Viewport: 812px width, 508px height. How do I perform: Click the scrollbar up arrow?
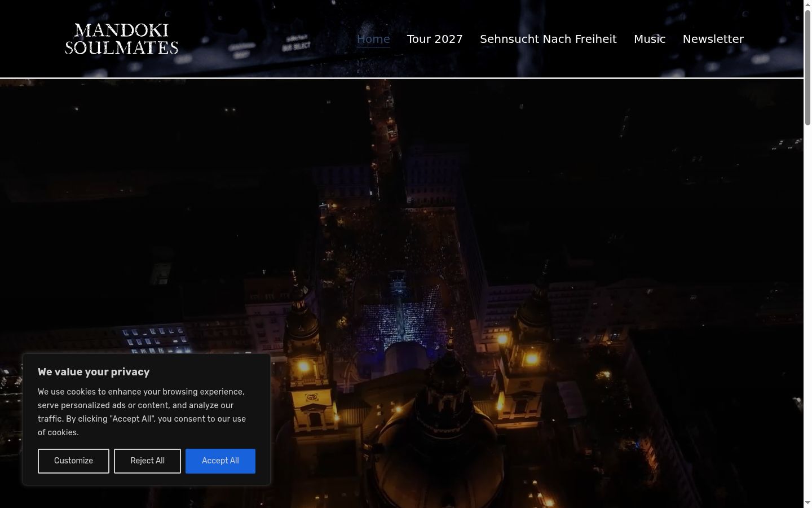(x=807, y=5)
